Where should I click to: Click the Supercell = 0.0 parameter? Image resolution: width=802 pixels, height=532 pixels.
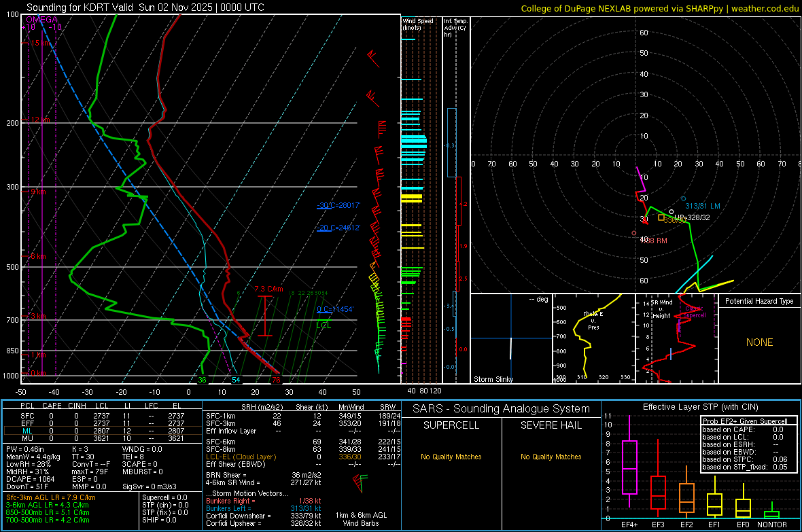(164, 497)
